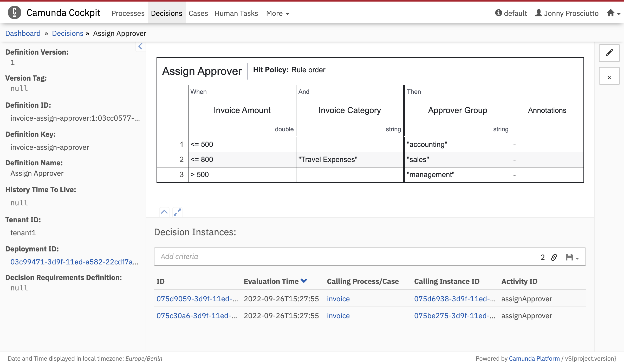
Task: Click the Definition ID value invoice-assign-approver:1
Action: (75, 118)
